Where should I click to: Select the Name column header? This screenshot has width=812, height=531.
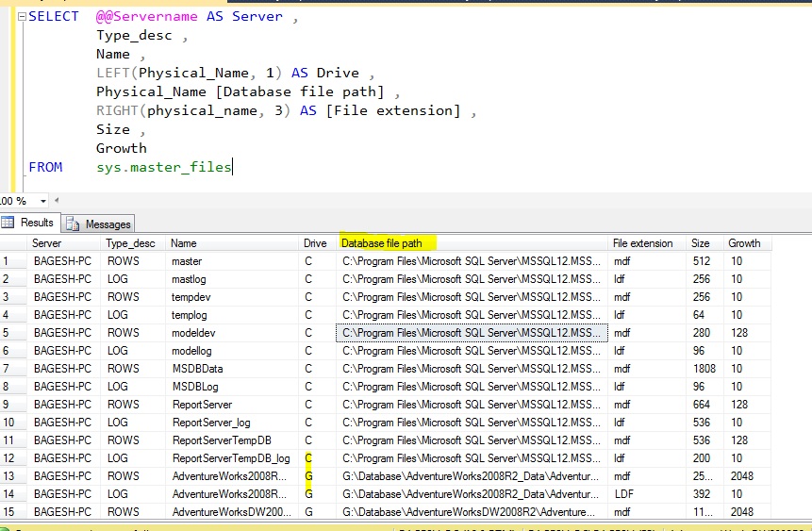232,243
